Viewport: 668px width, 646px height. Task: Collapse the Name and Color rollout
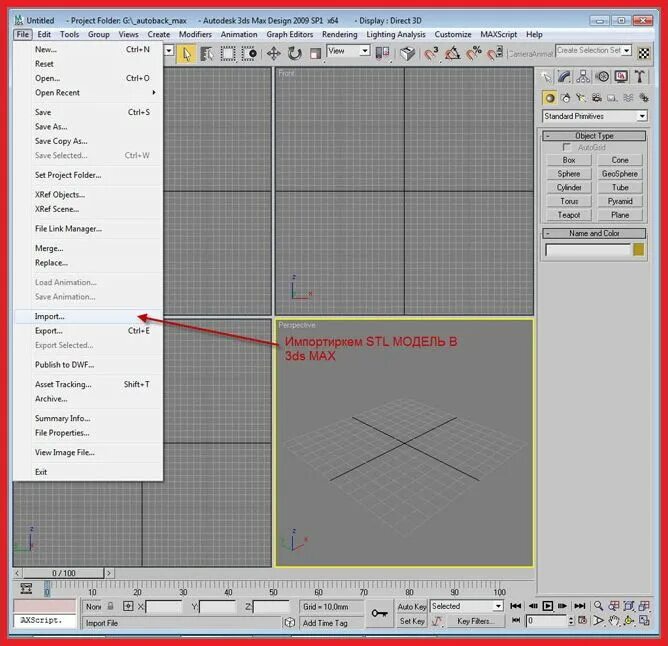click(594, 234)
